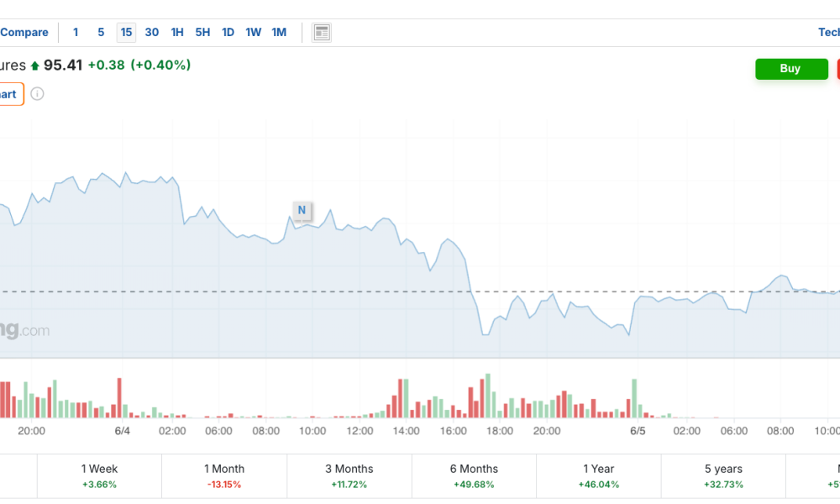Viewport: 840px width, 504px height.
Task: Click the 14:00 time axis label
Action: (406, 431)
